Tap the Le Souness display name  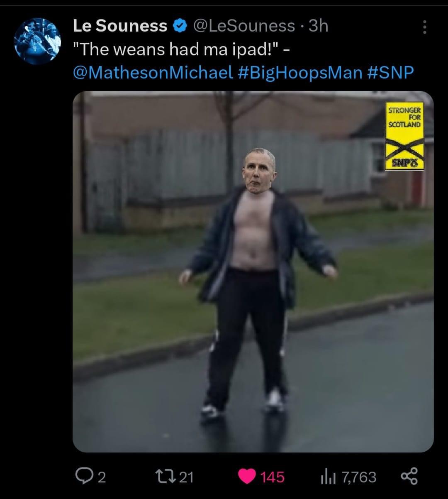[x=120, y=26]
